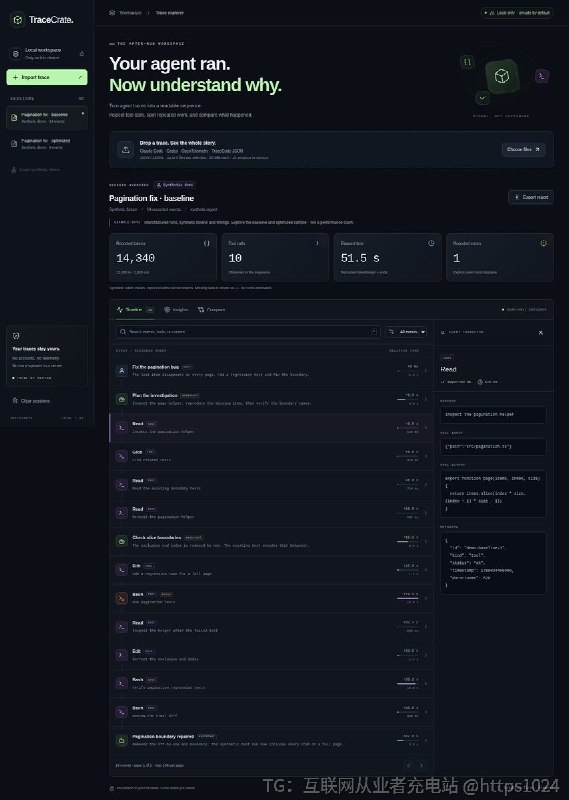This screenshot has height=800, width=569.
Task: Click the orange failed Bash event icon
Action: pos(121,598)
